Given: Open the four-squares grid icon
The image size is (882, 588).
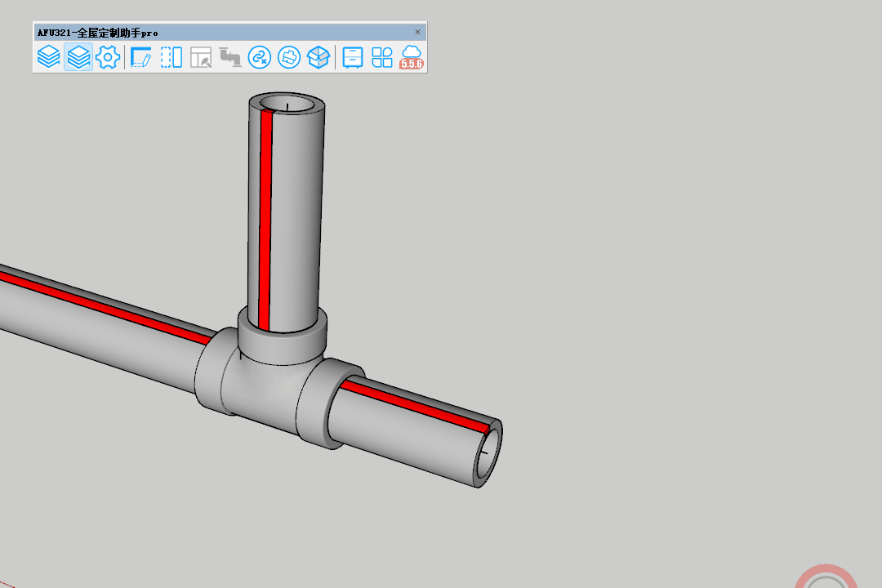Looking at the screenshot, I should coord(382,57).
